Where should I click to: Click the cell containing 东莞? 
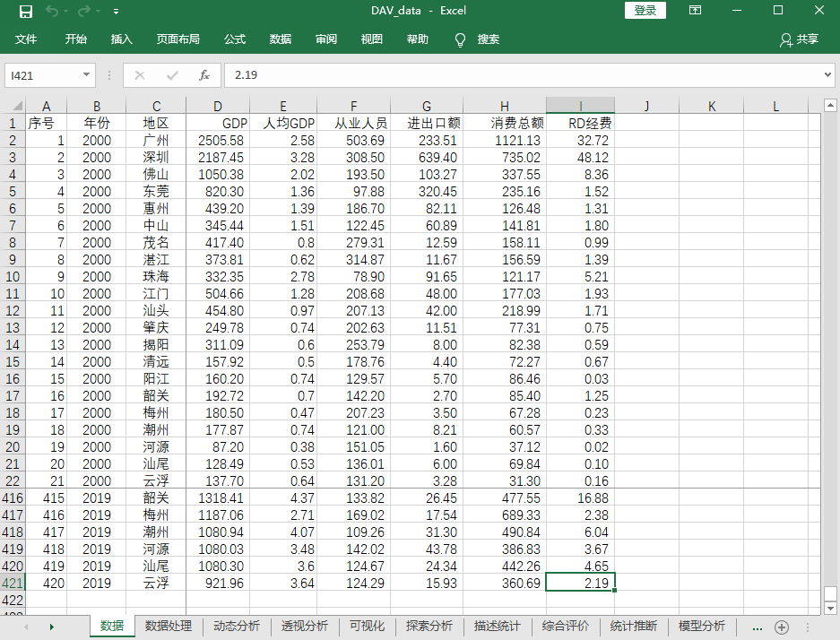(x=156, y=191)
